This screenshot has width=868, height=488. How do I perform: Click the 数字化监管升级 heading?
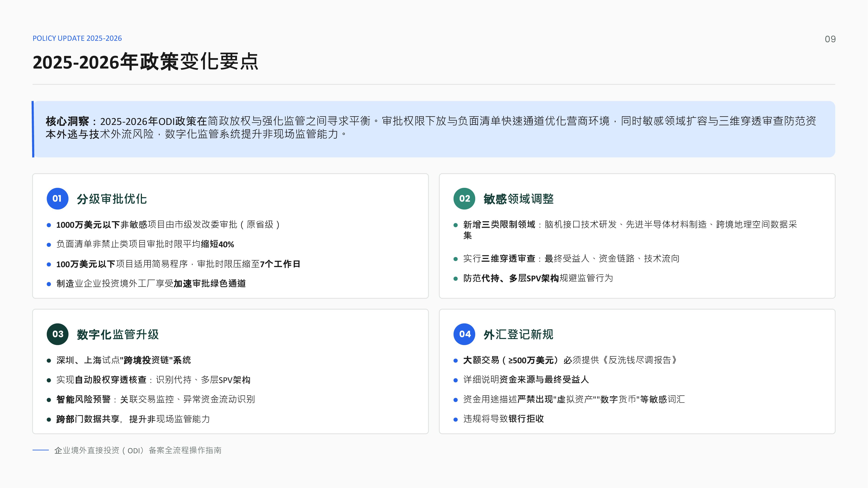point(118,334)
